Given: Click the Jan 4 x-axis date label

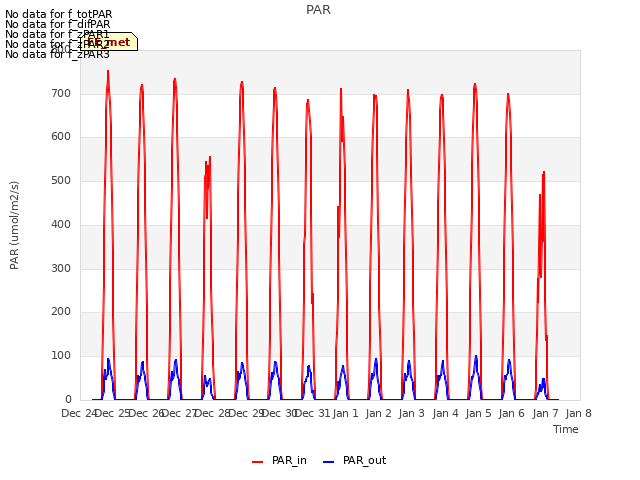Looking at the screenshot, I should pyautogui.click(x=445, y=413).
